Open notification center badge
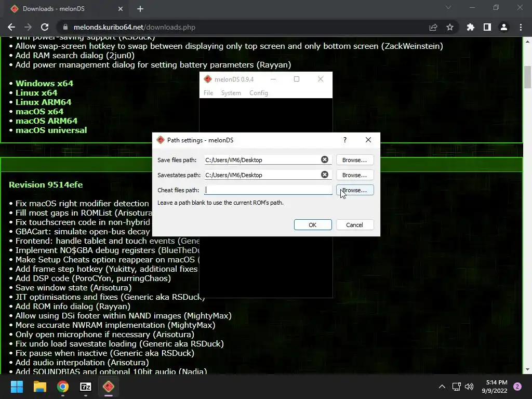The width and height of the screenshot is (532, 399). [517, 387]
